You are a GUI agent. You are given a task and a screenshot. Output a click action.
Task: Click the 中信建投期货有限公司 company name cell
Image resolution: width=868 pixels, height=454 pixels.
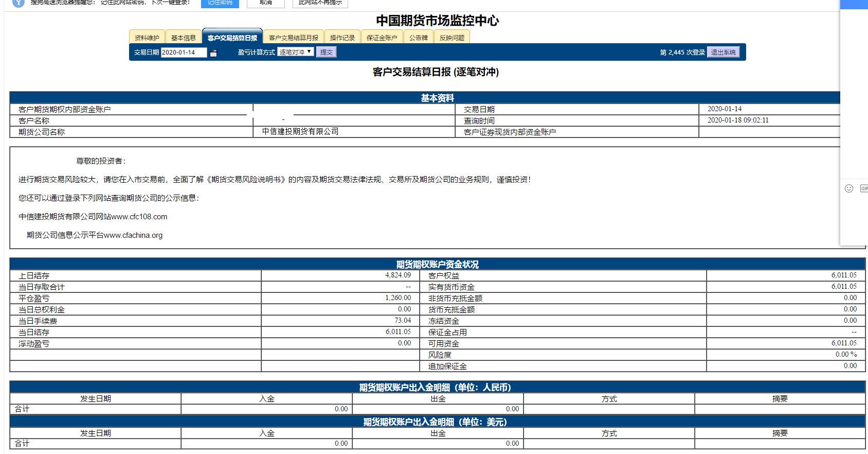300,131
